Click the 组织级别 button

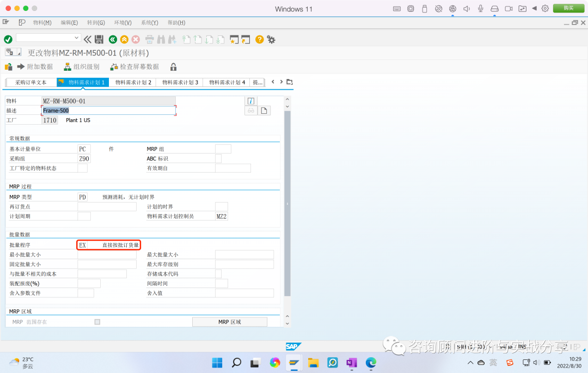(82, 67)
